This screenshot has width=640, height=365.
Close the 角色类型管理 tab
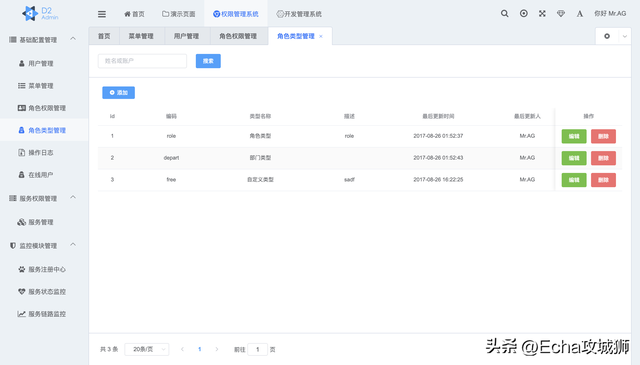coord(321,36)
